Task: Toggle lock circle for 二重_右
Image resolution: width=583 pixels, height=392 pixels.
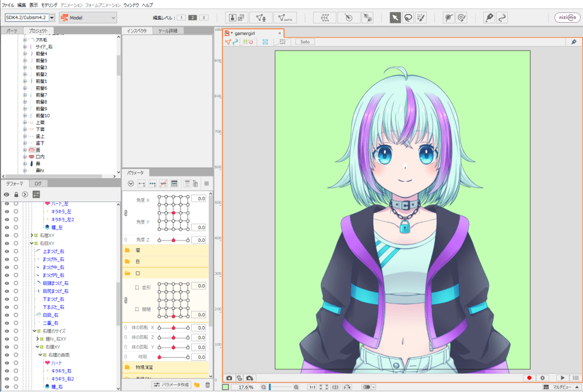Action: [16, 323]
